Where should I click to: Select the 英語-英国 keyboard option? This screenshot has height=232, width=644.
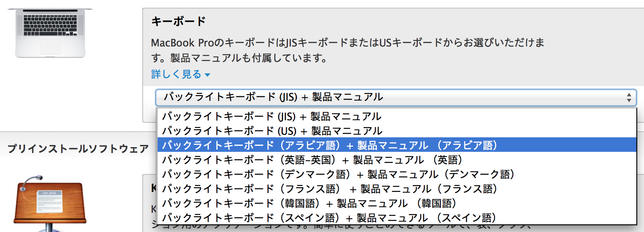coord(397,159)
